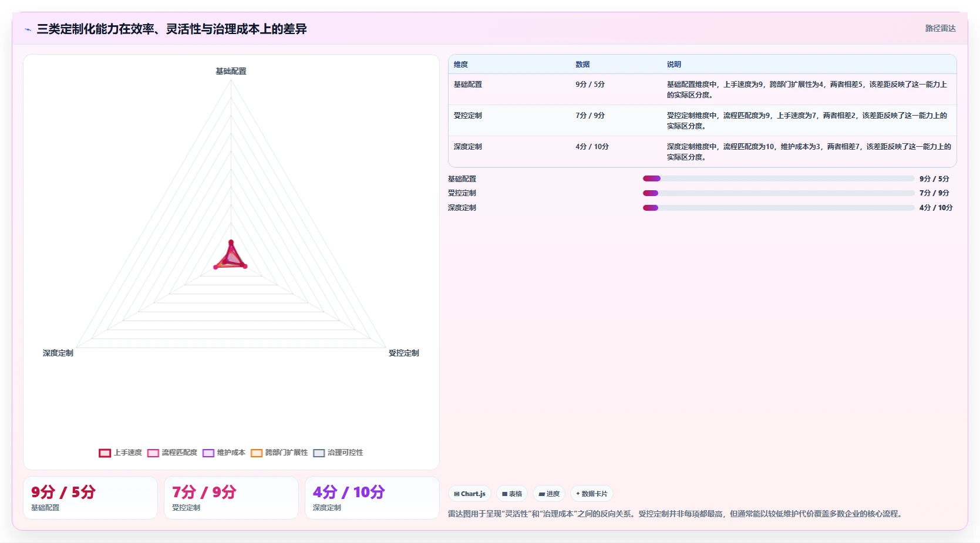Click the 维度 column header
980x543 pixels.
point(461,65)
